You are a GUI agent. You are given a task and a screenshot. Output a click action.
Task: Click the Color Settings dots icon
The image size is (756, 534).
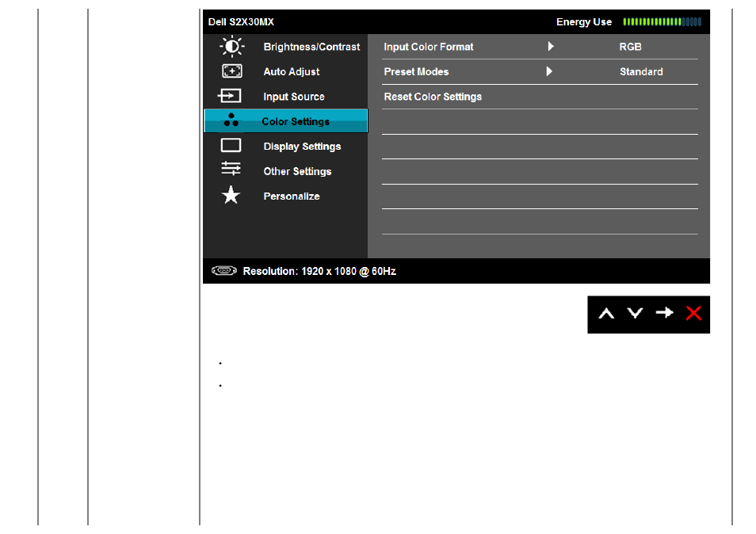tap(231, 120)
